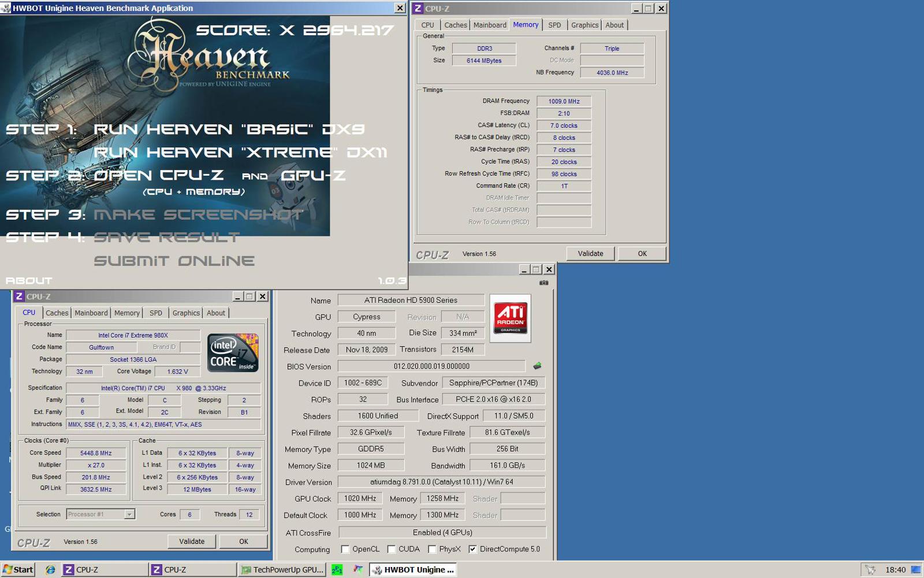Toggle the PhysX checkbox in GPU-Z
This screenshot has height=578, width=924.
[432, 549]
